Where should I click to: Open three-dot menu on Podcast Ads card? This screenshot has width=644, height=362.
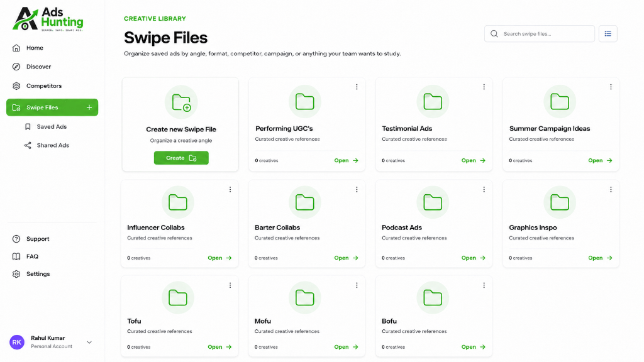tap(484, 189)
